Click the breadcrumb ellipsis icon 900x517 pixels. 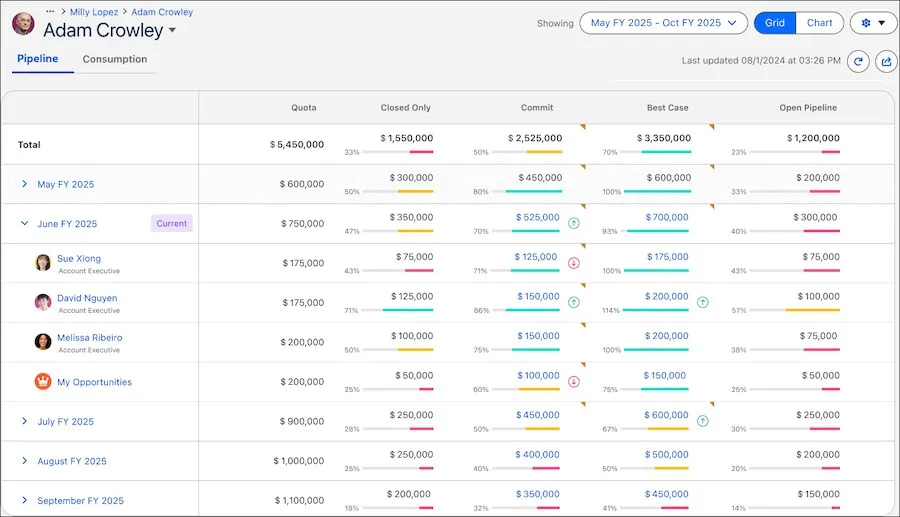tap(50, 12)
